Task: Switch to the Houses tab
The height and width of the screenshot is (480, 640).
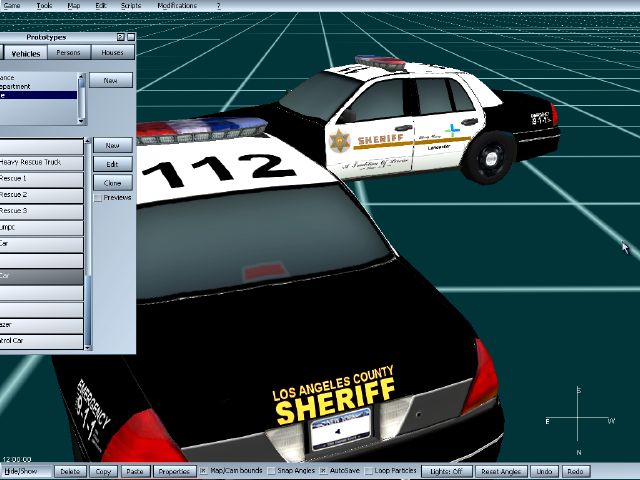Action: [112, 52]
